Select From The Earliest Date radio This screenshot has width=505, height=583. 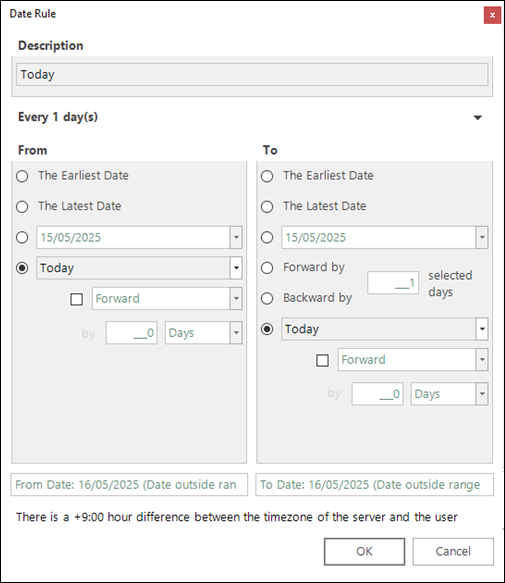pyautogui.click(x=22, y=176)
